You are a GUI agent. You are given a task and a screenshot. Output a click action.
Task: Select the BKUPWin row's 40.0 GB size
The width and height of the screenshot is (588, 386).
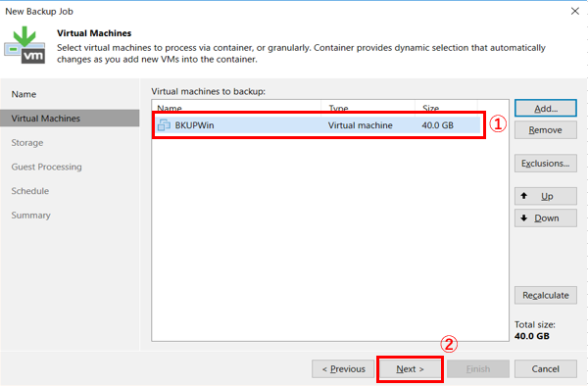click(x=438, y=125)
